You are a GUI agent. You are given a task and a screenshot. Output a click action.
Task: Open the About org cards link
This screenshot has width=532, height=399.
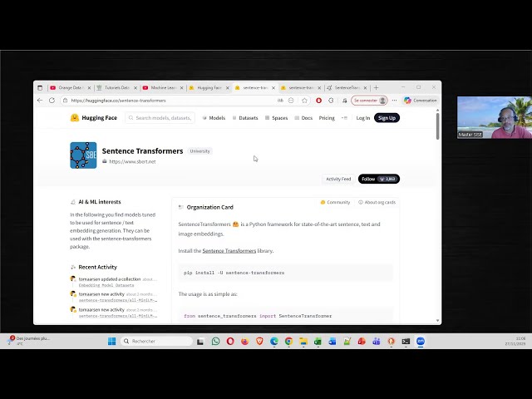377,202
